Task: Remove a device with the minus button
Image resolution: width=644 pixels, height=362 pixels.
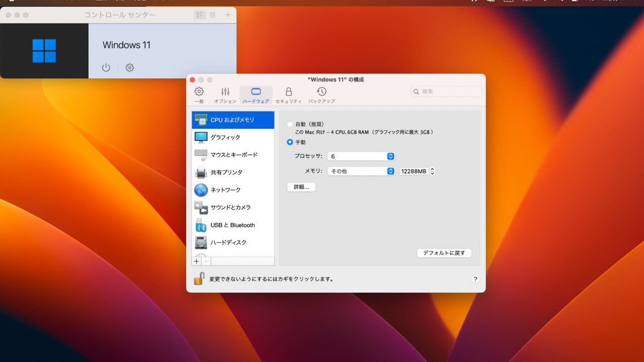Action: 206,261
